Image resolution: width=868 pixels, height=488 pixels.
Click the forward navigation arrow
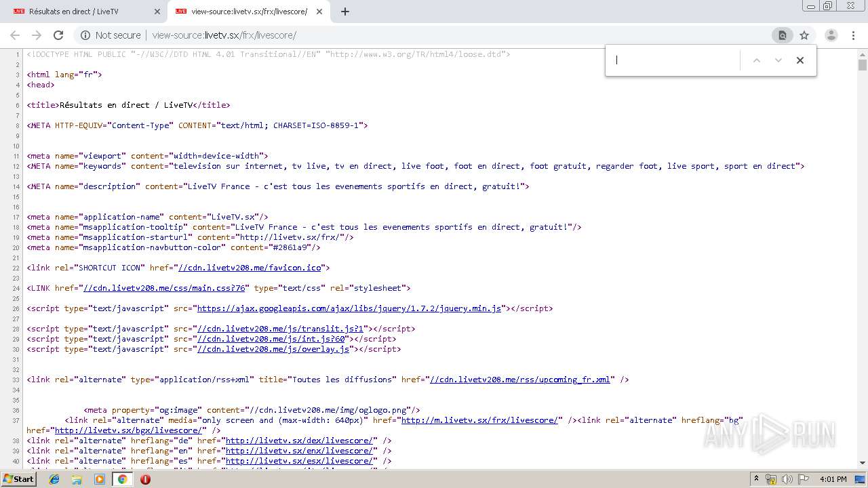[37, 35]
